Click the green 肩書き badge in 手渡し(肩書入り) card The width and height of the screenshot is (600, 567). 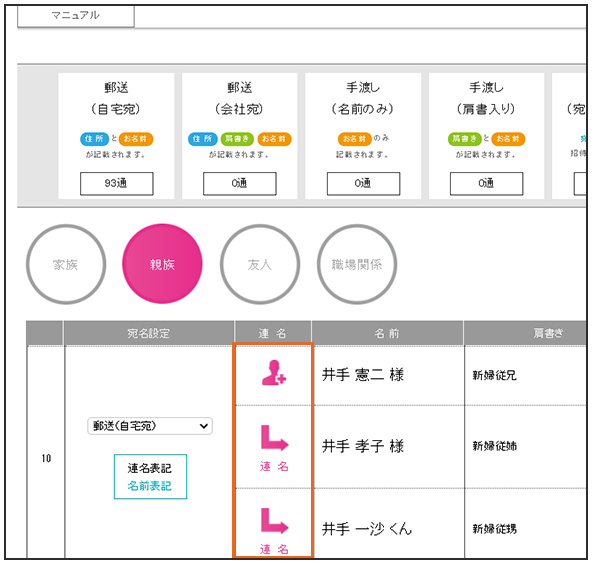[465, 139]
